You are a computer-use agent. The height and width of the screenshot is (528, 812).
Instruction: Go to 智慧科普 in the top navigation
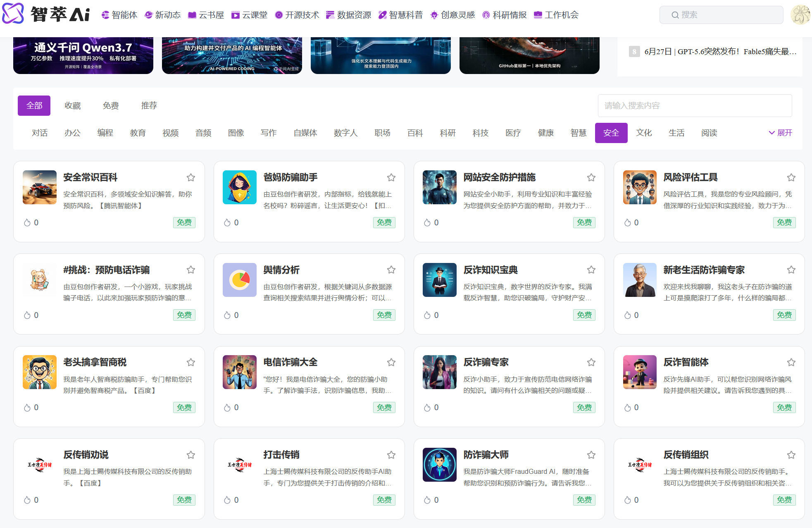(401, 15)
